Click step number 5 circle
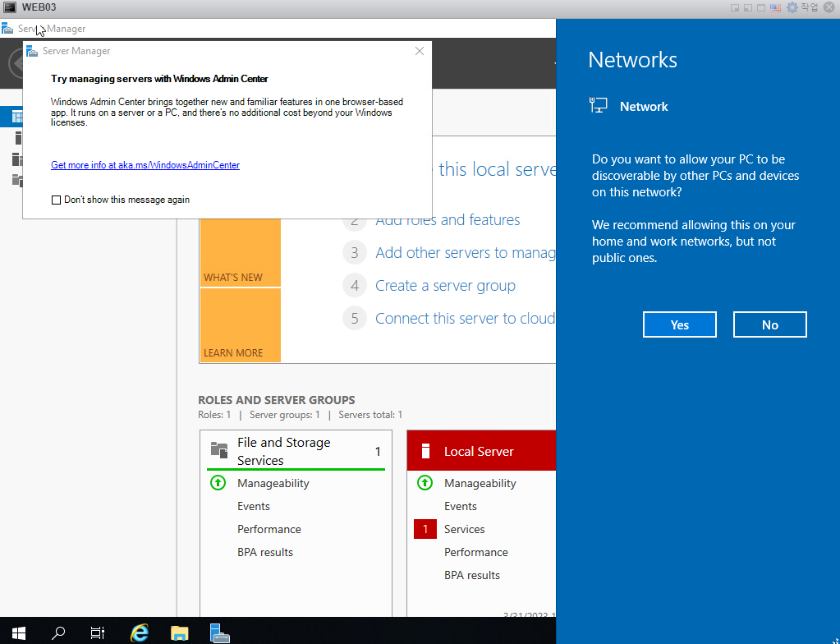Viewport: 840px width, 644px height. tap(355, 318)
